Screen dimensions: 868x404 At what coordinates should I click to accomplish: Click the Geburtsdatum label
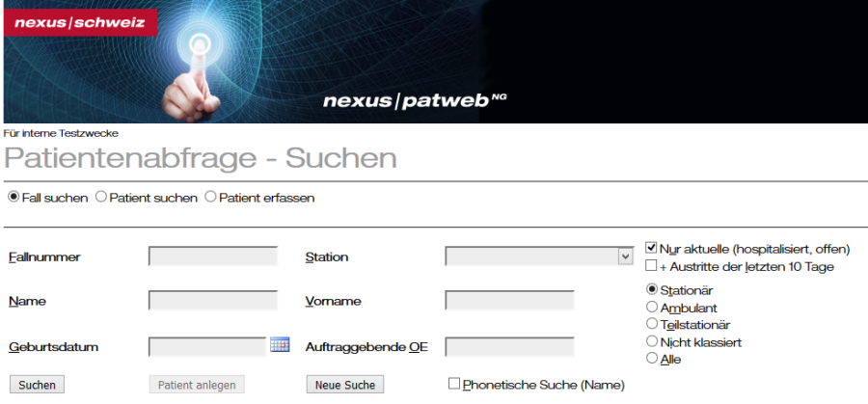click(x=54, y=347)
